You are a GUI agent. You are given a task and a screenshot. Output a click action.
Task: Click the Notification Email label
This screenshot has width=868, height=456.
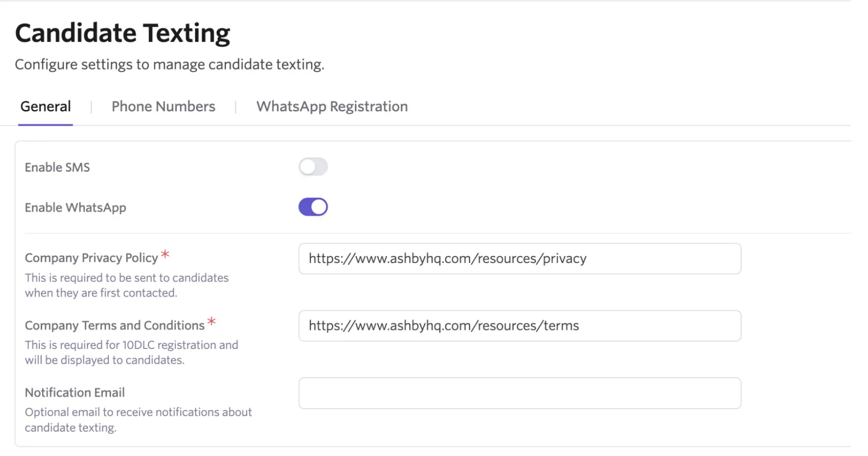75,392
